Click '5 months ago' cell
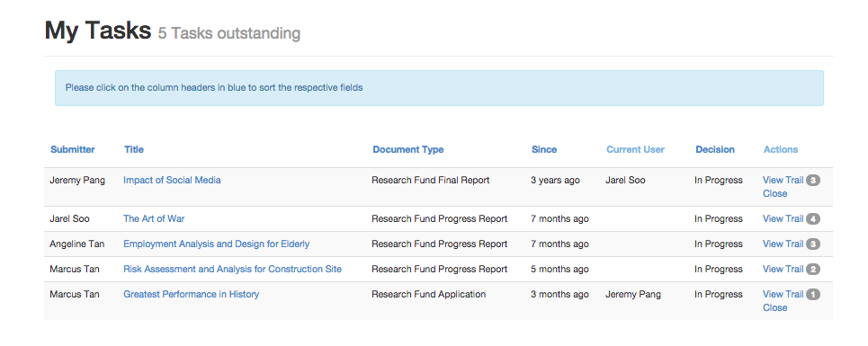 (x=559, y=269)
